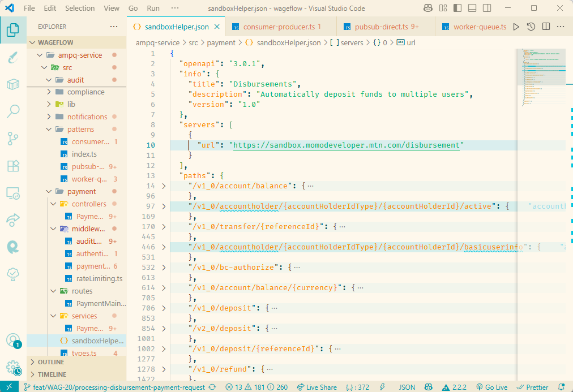Collapse the WAGEFLOW root section
This screenshot has height=392, width=573.
click(x=77, y=42)
